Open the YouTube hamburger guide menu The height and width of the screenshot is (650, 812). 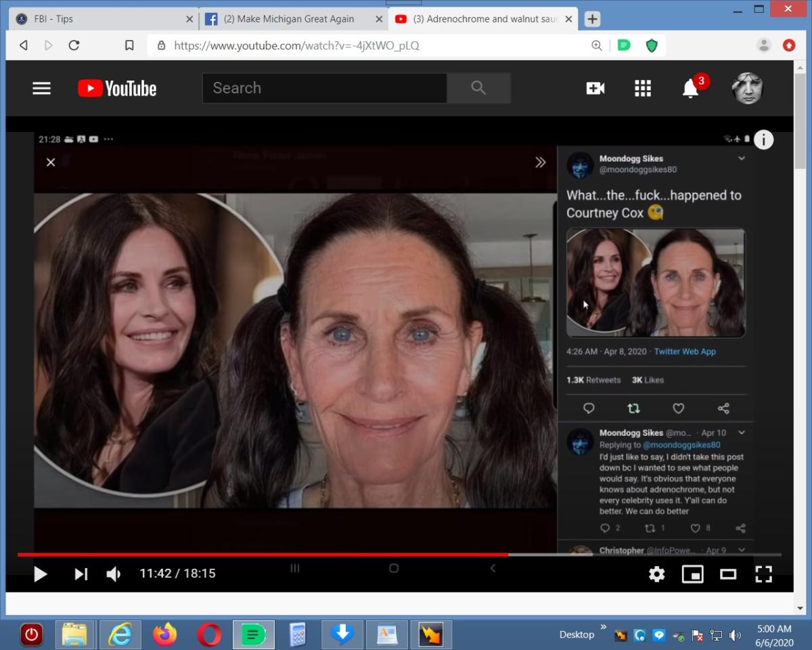point(41,89)
